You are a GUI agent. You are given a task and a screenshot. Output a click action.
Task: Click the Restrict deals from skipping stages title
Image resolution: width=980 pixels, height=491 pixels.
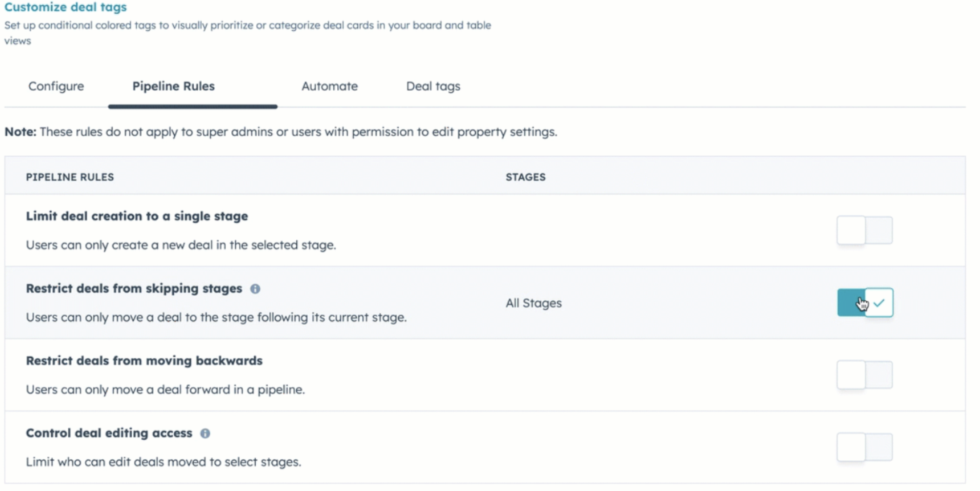134,288
